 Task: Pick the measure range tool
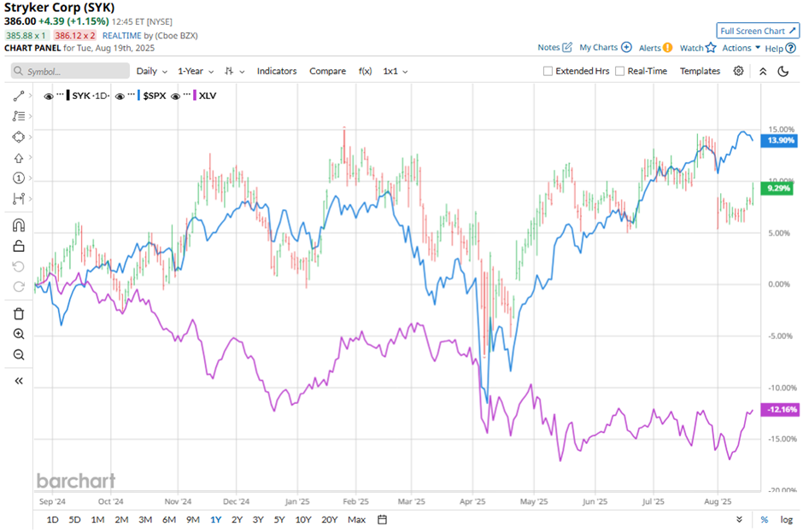point(19,199)
